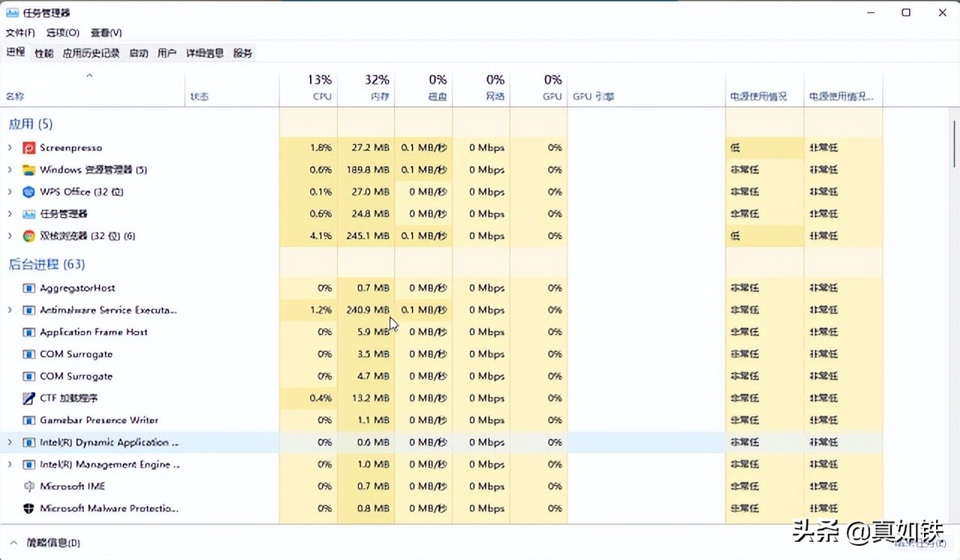Viewport: 960px width, 560px height.
Task: Switch to the 性能 tab
Action: [43, 52]
